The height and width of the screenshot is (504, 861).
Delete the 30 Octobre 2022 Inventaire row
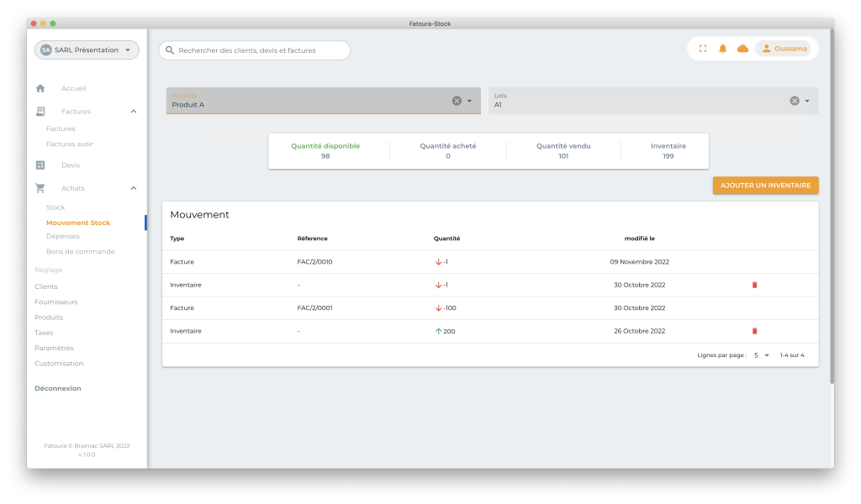tap(754, 285)
